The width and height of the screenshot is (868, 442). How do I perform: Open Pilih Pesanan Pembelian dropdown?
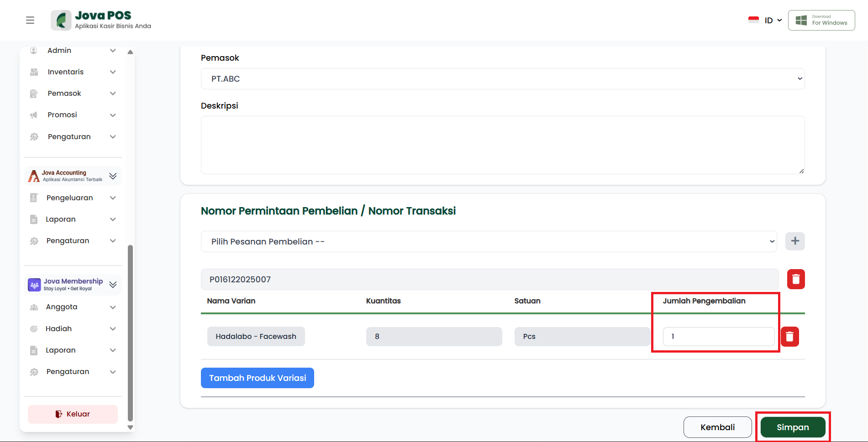point(489,242)
